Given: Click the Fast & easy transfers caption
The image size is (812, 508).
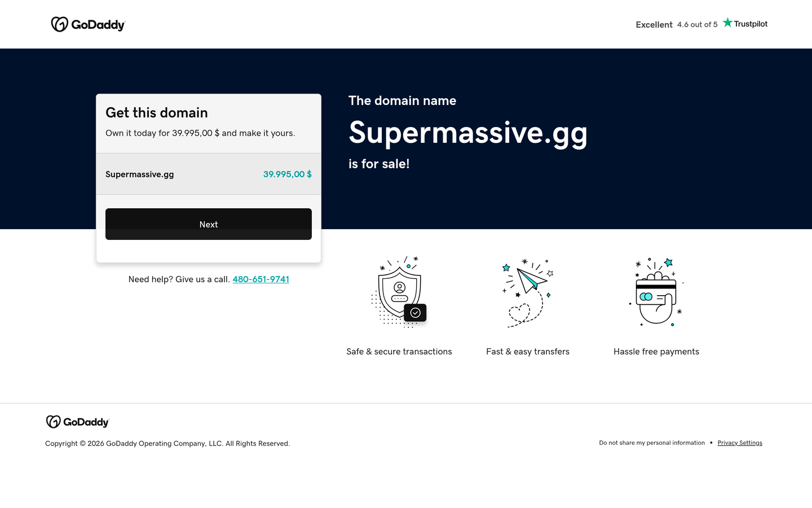Looking at the screenshot, I should [528, 352].
